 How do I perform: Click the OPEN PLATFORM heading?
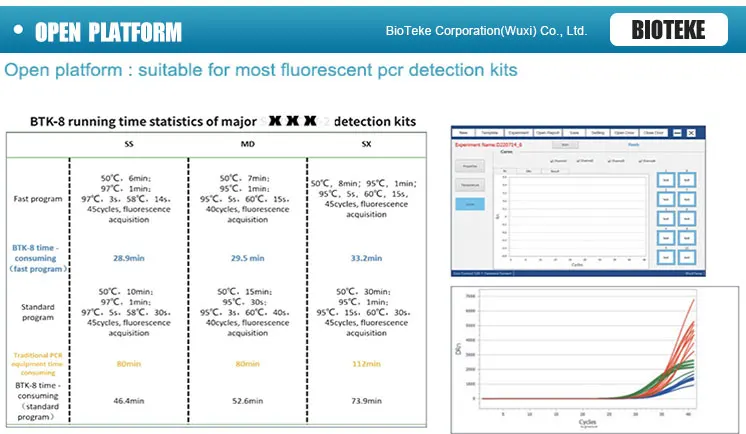tap(108, 32)
